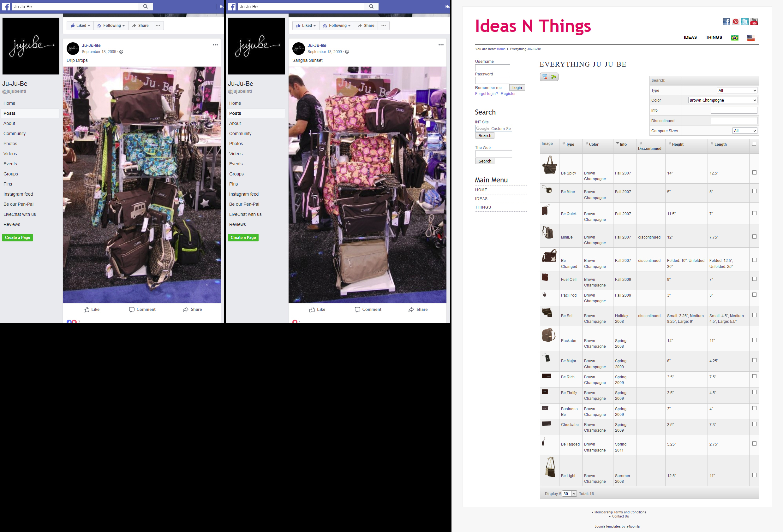Toggle the select-all checkbox in the table header
This screenshot has width=783, height=532.
754,144
